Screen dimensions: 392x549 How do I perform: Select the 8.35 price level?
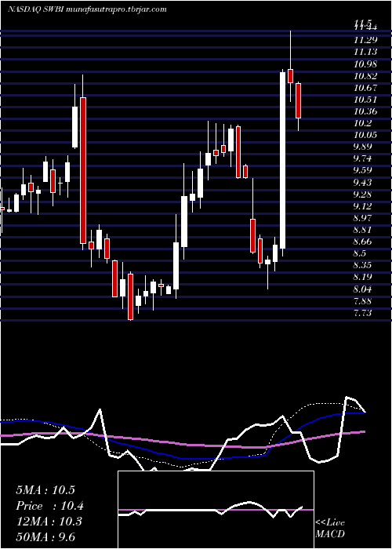(x=362, y=266)
